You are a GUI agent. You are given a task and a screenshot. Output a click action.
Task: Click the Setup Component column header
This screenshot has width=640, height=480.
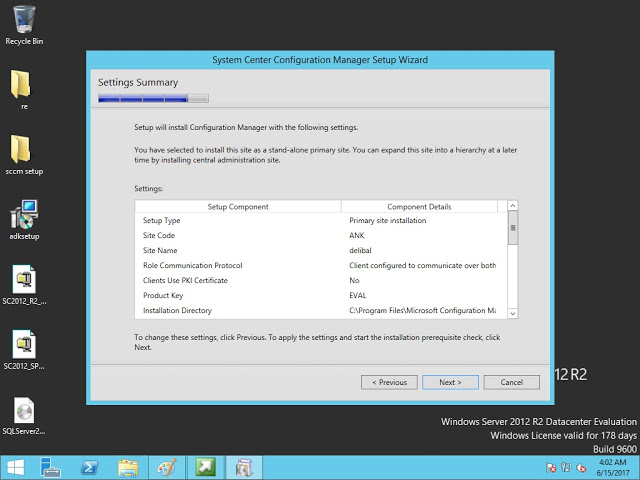tap(238, 207)
